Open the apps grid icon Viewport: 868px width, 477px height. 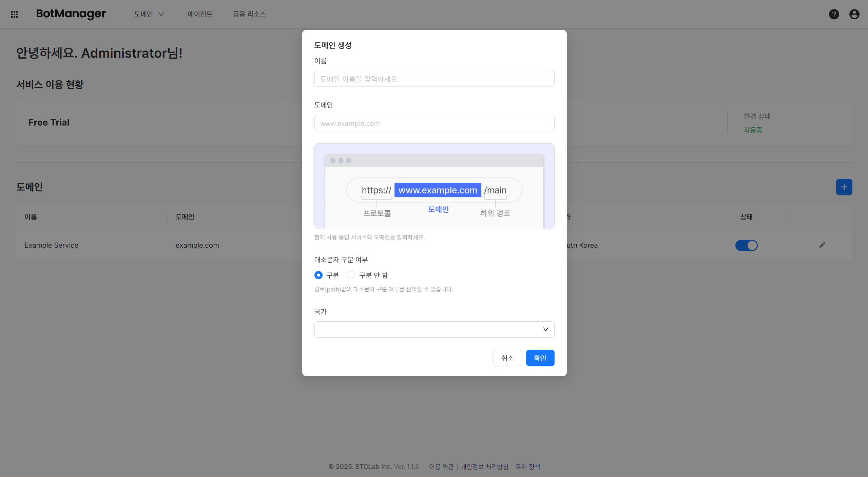(x=14, y=14)
